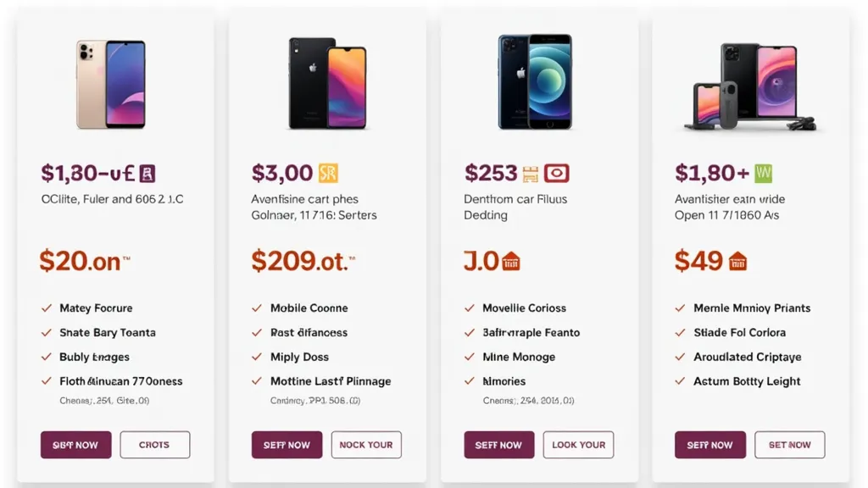Toggle the checkmark for Astum Bottty Leight

pyautogui.click(x=682, y=381)
